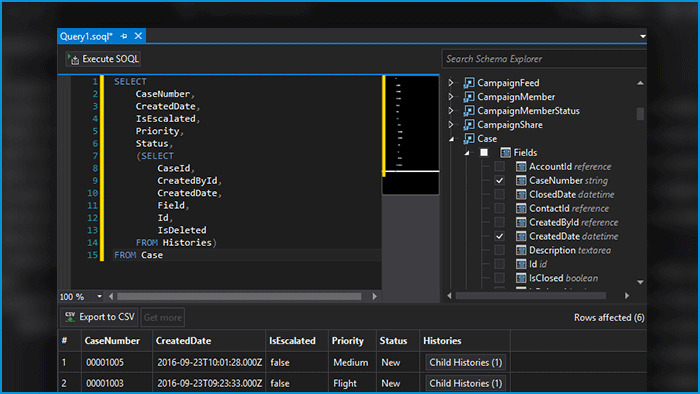This screenshot has height=394, width=700.
Task: Click the schema explorer horizontal scrollbar track
Action: pos(530,295)
